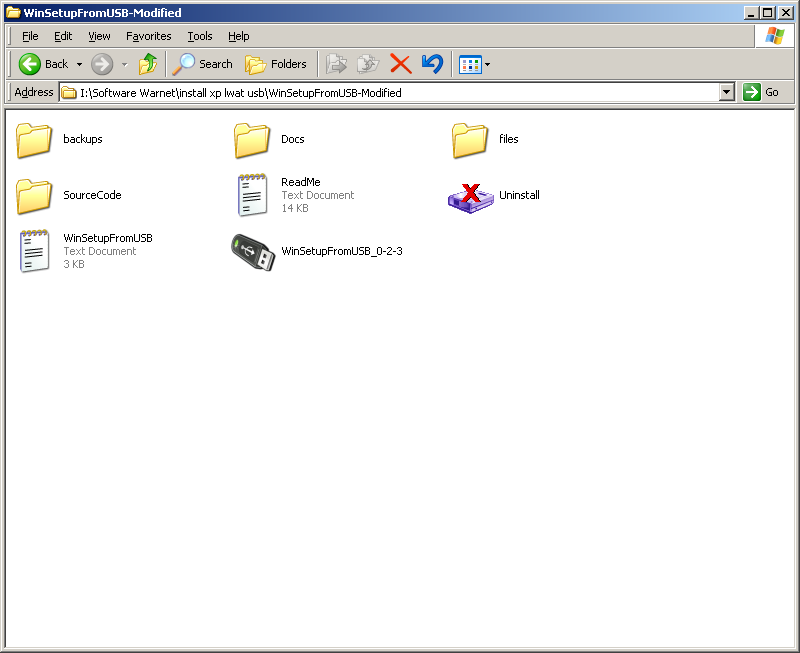Click the "WinSetupFromUSB_0-2-3" file name label

coord(342,251)
